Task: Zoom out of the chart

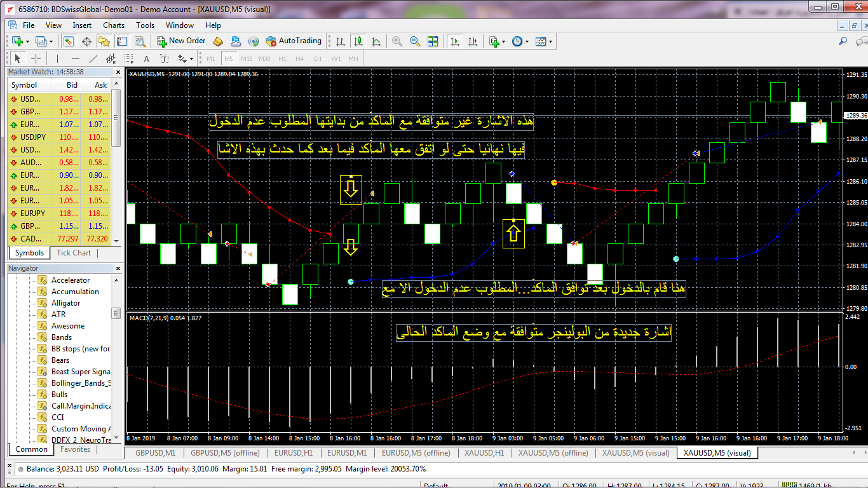Action: point(415,41)
